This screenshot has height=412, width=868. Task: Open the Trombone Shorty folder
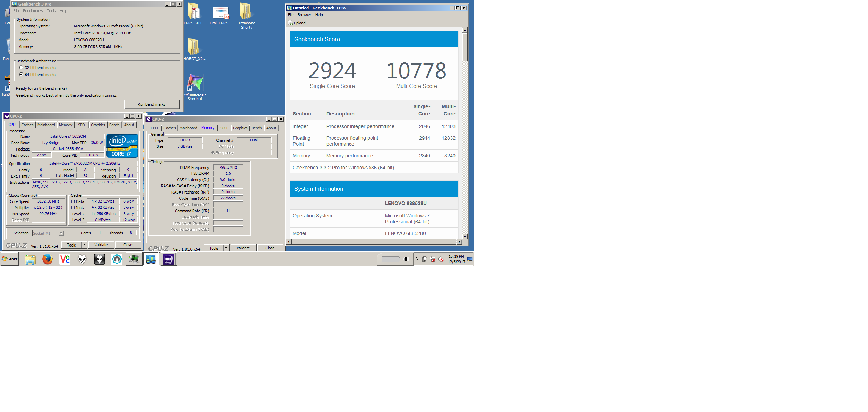246,16
